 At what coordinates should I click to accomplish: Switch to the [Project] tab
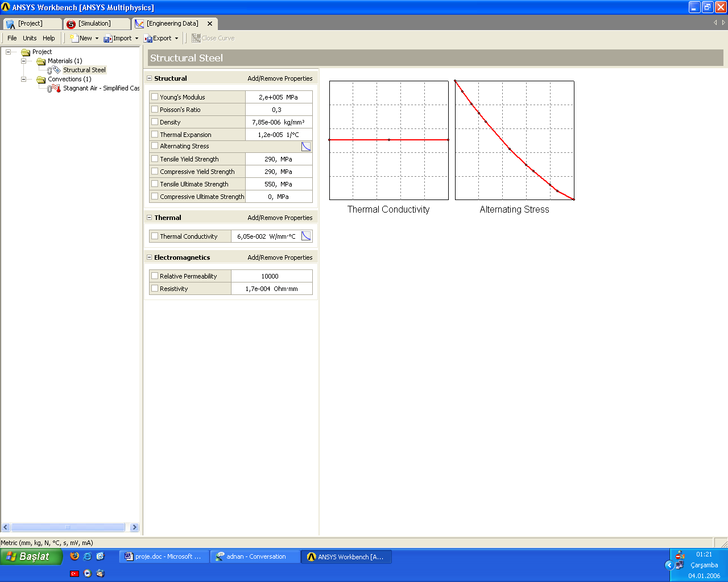coord(32,24)
